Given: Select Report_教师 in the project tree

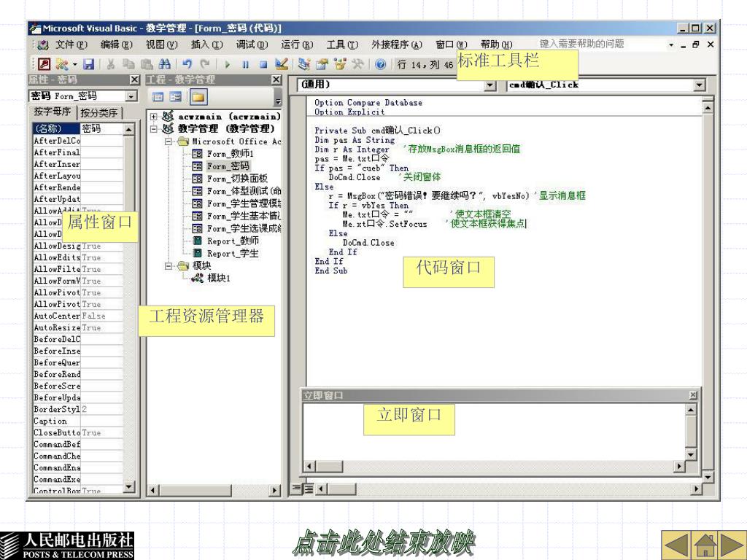Looking at the screenshot, I should click(232, 241).
